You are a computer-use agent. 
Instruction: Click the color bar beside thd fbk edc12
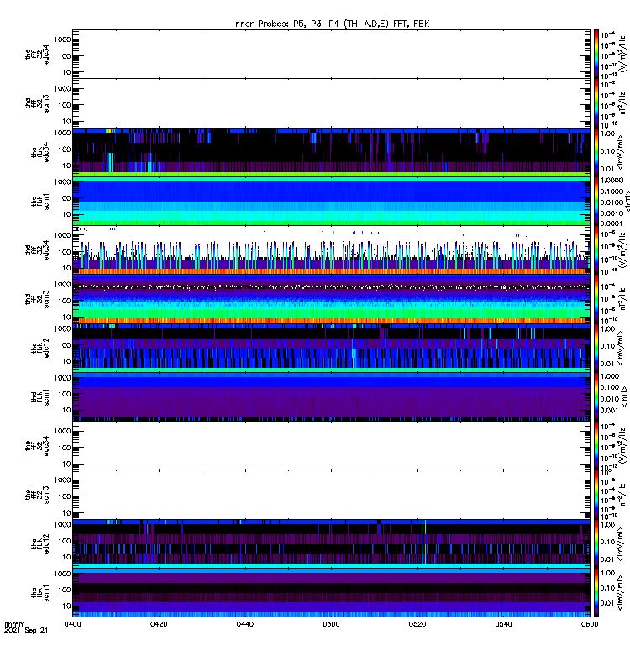[596, 348]
